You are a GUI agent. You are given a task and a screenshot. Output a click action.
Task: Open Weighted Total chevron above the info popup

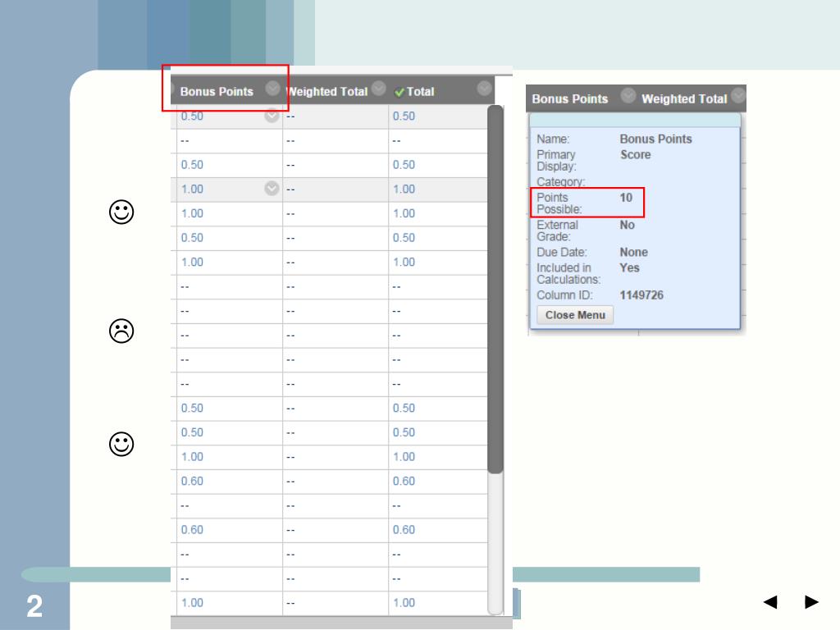739,96
